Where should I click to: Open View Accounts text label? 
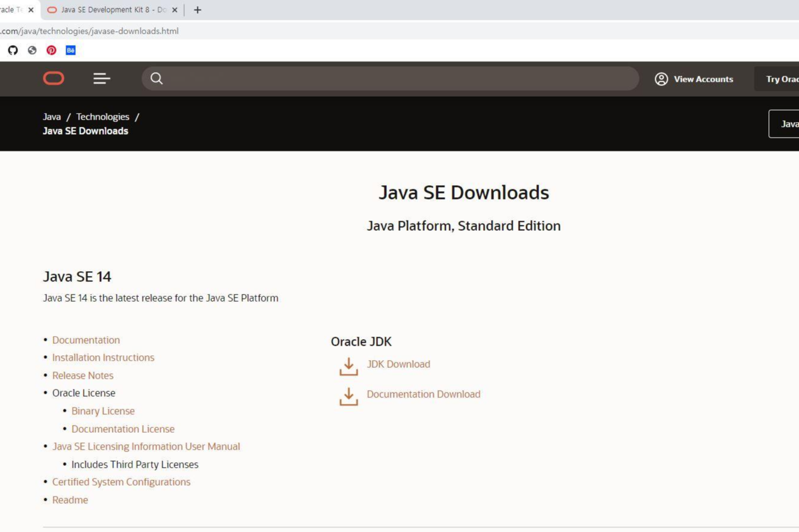pos(703,79)
